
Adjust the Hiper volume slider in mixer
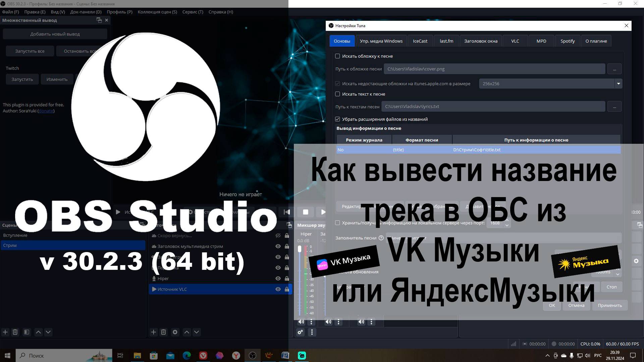point(300,249)
